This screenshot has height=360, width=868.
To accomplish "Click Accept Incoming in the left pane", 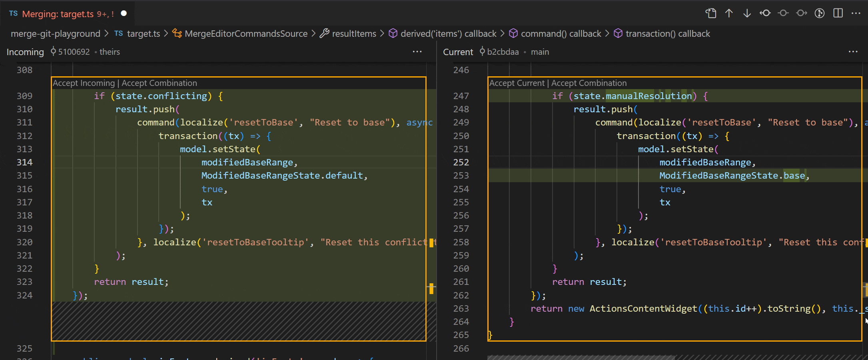I will [x=84, y=83].
